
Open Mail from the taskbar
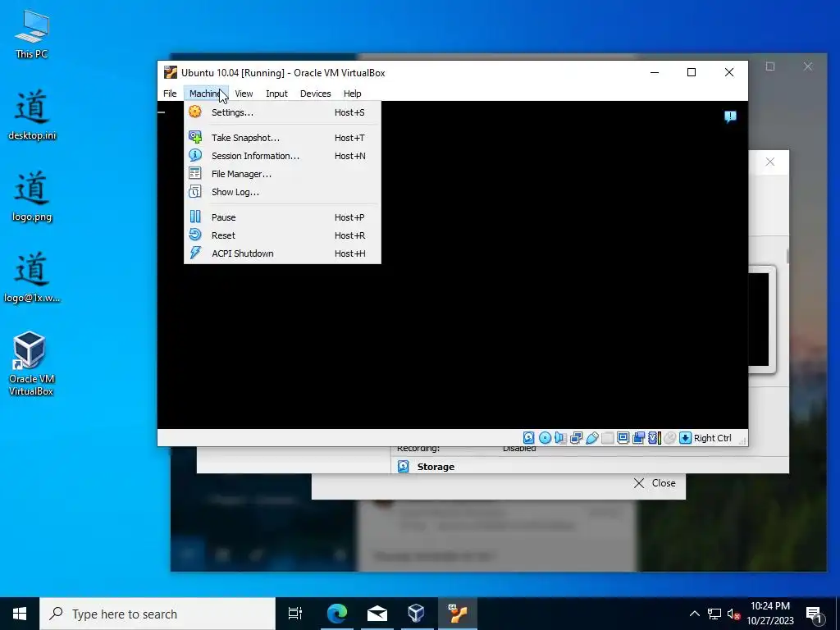click(x=377, y=614)
